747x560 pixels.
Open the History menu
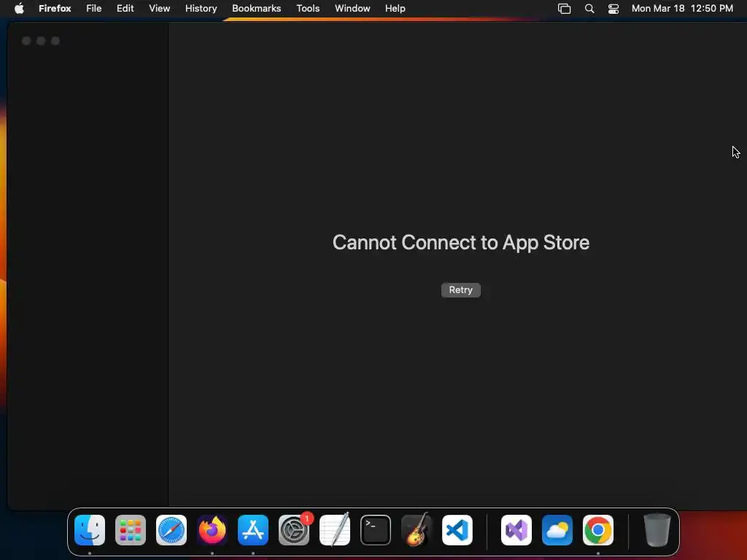pyautogui.click(x=201, y=9)
